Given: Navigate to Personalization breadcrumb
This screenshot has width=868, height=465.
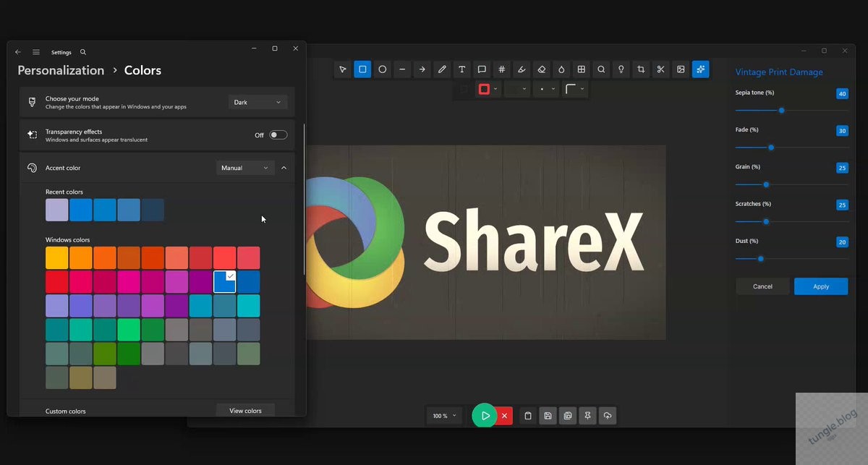Looking at the screenshot, I should tap(61, 70).
